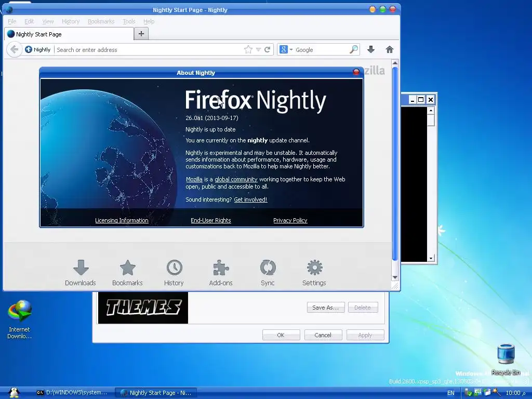The width and height of the screenshot is (532, 399).
Task: Click the network connection tray icon
Action: (478, 393)
